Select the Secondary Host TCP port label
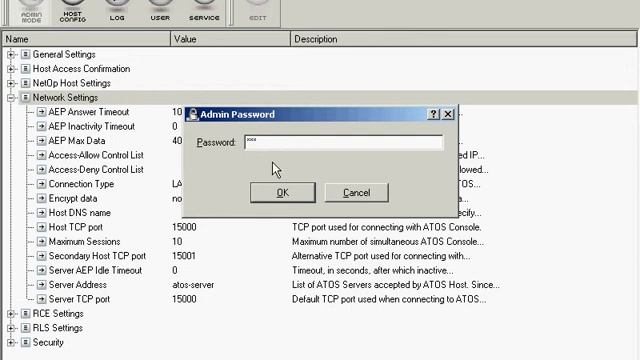The width and height of the screenshot is (640, 360). 97,256
